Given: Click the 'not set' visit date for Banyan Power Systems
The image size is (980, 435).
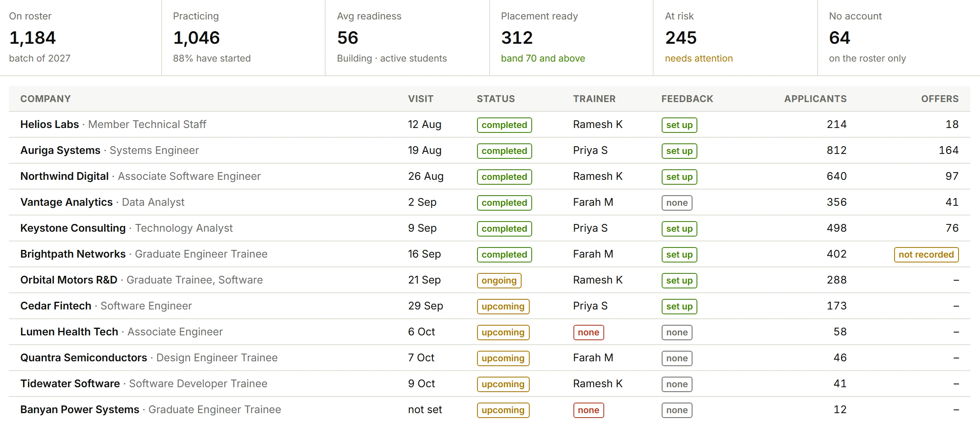Looking at the screenshot, I should tap(425, 409).
